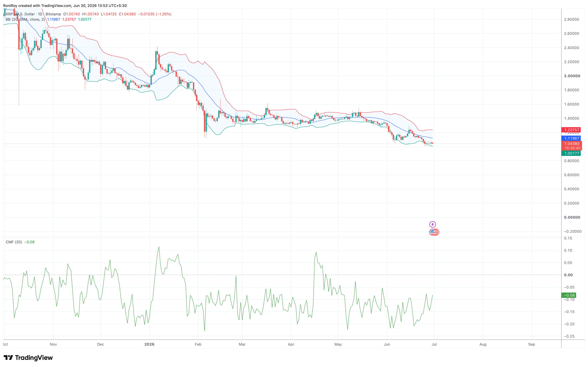Click the 0.10 label on CMF axis
This screenshot has width=588, height=367.
coord(568,250)
